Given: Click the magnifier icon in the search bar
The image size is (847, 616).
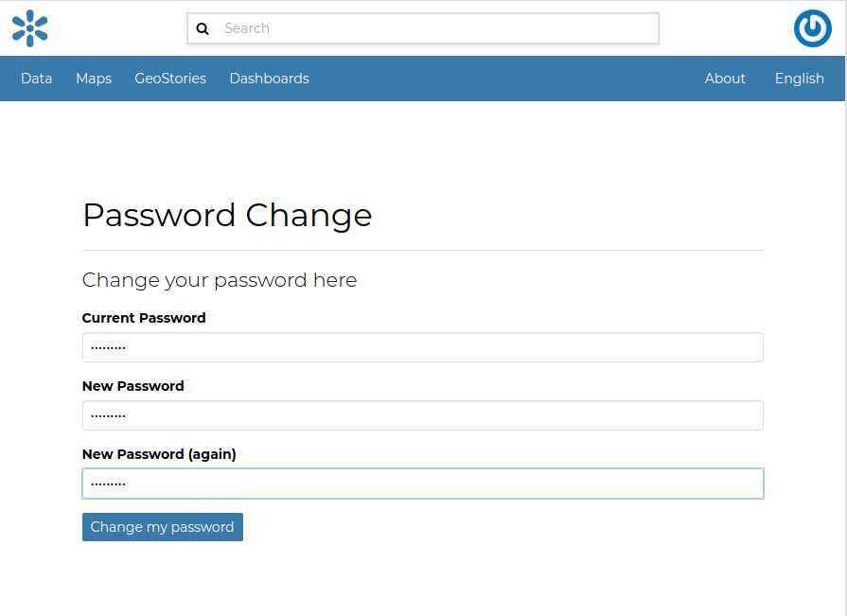Looking at the screenshot, I should click(203, 28).
